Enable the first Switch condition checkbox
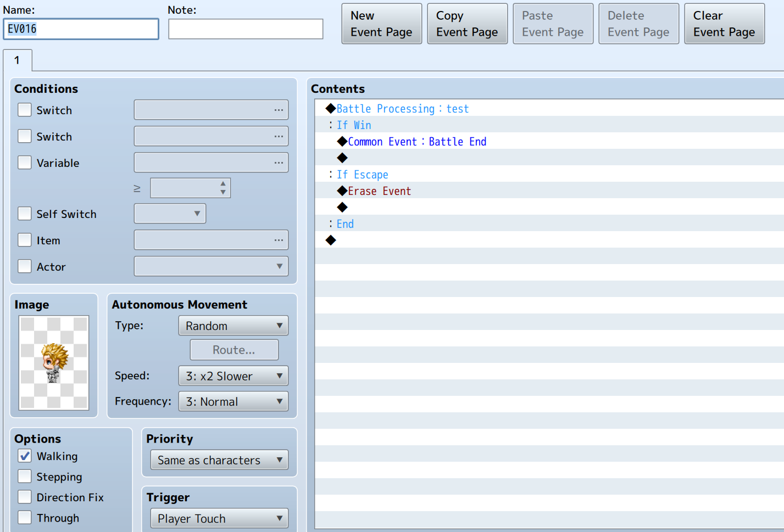 coord(25,110)
